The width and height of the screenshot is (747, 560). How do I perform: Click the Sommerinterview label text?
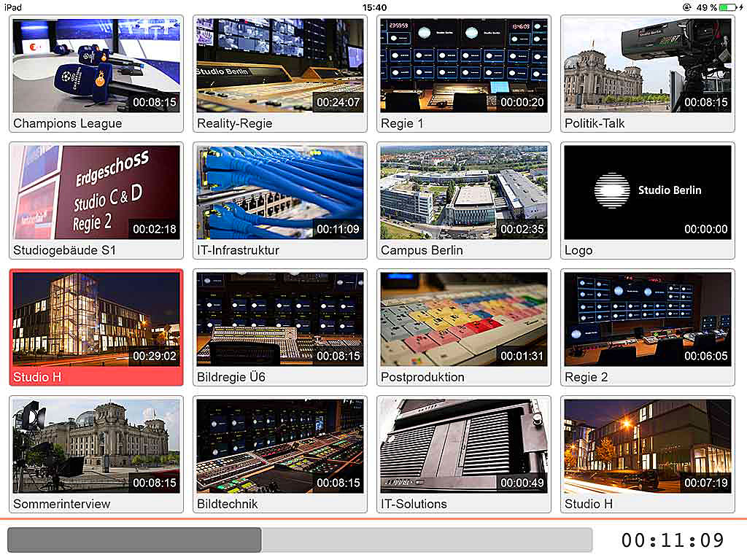click(62, 504)
